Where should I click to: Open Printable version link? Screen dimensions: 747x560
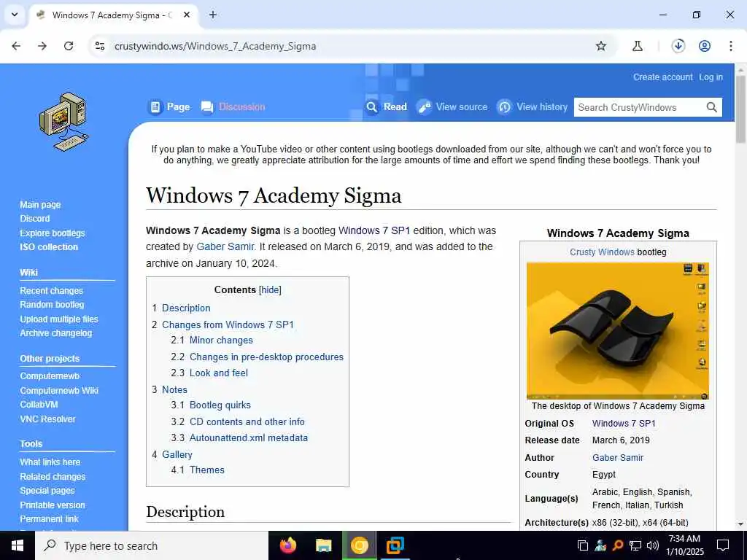click(53, 505)
